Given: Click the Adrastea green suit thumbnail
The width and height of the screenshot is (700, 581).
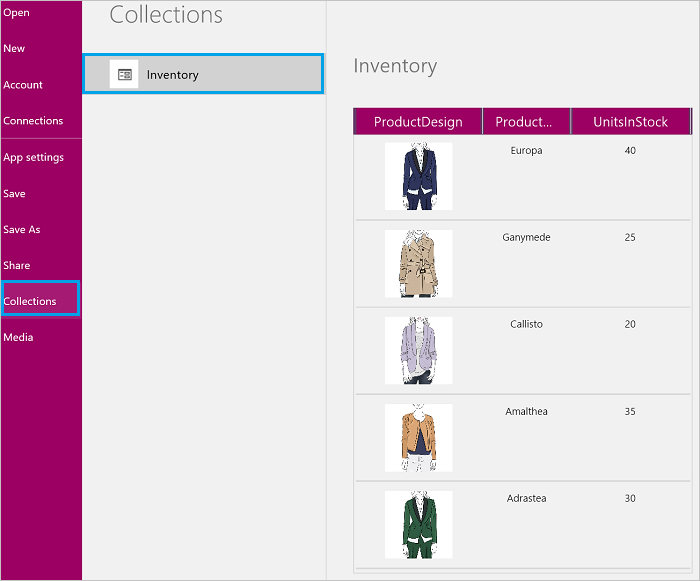Looking at the screenshot, I should (x=418, y=524).
